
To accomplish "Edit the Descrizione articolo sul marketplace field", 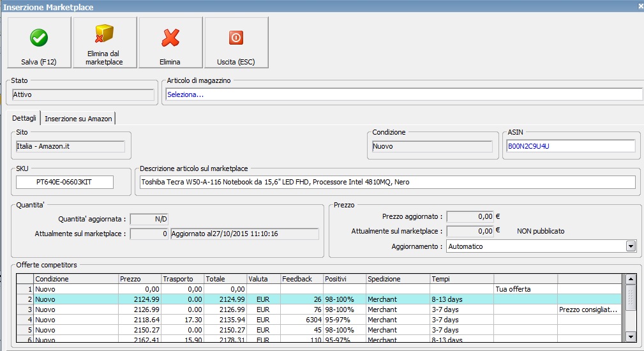I will (387, 183).
